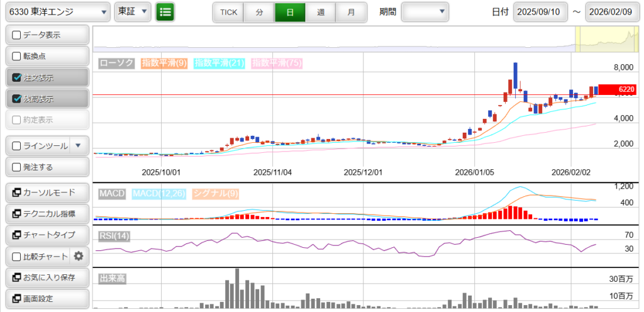
Task: Enable the データ表示 checkbox
Action: (17, 35)
